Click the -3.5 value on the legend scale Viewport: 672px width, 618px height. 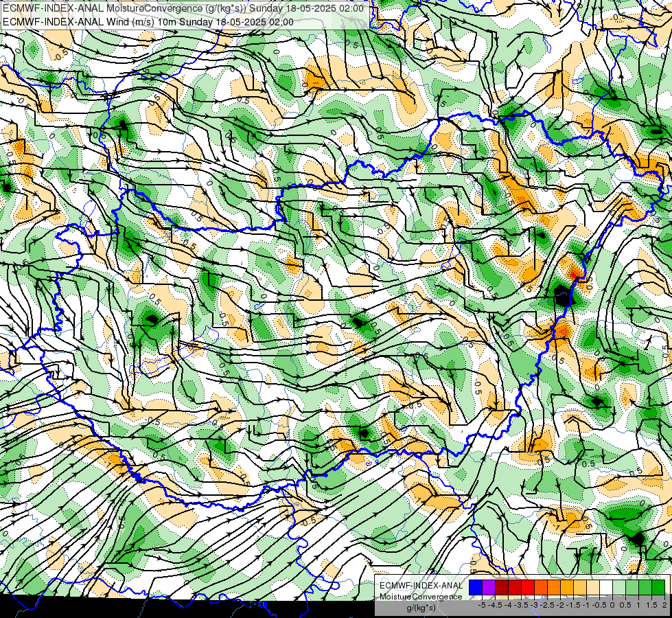[x=521, y=605]
